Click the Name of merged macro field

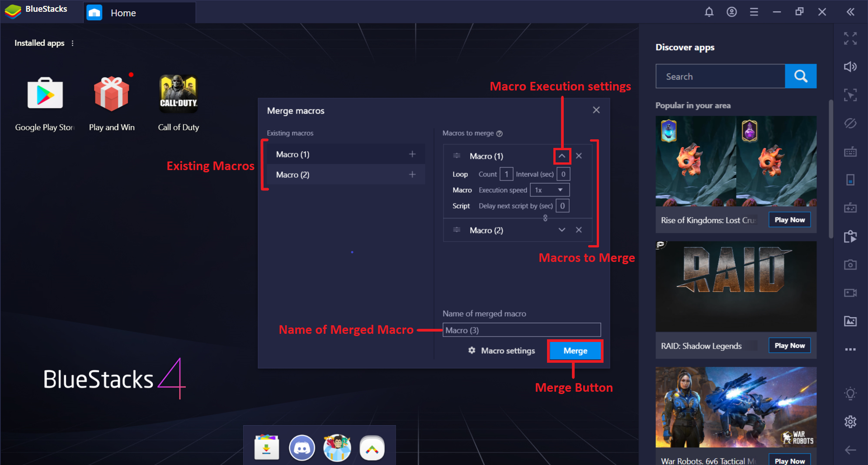coord(522,330)
